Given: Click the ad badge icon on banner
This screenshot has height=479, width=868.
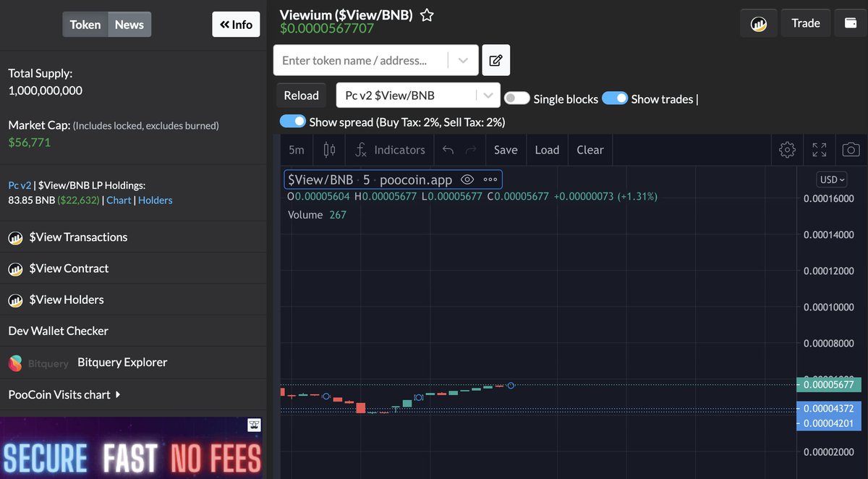Looking at the screenshot, I should pyautogui.click(x=254, y=425).
